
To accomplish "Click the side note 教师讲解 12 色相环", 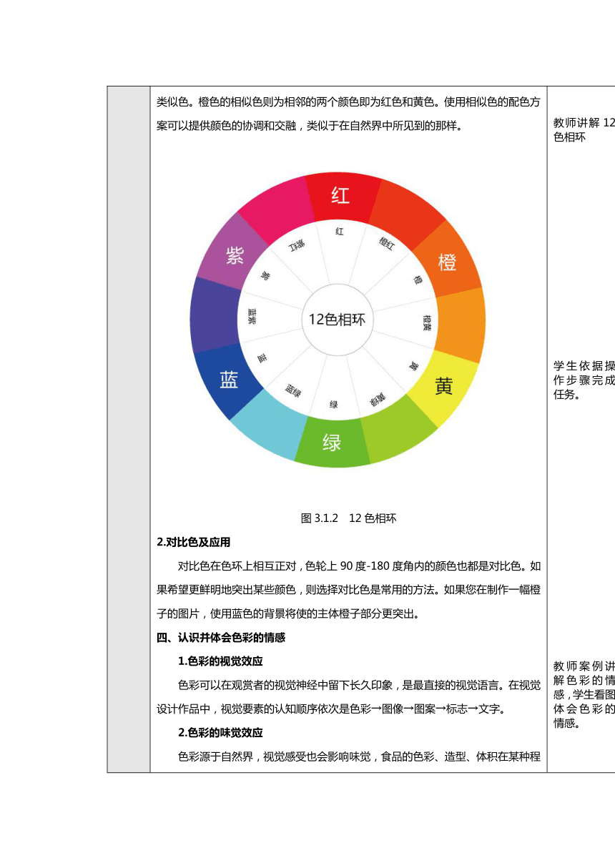I will (x=584, y=129).
